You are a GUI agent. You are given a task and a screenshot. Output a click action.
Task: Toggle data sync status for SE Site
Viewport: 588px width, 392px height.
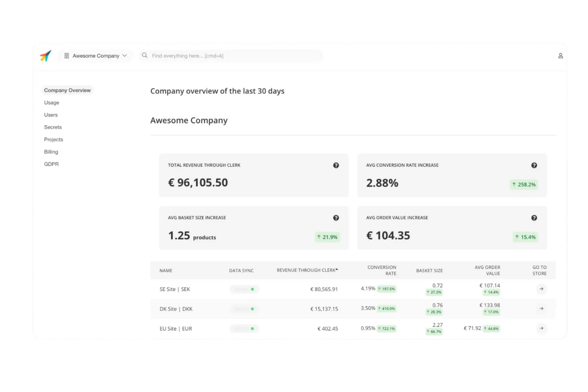pos(244,289)
